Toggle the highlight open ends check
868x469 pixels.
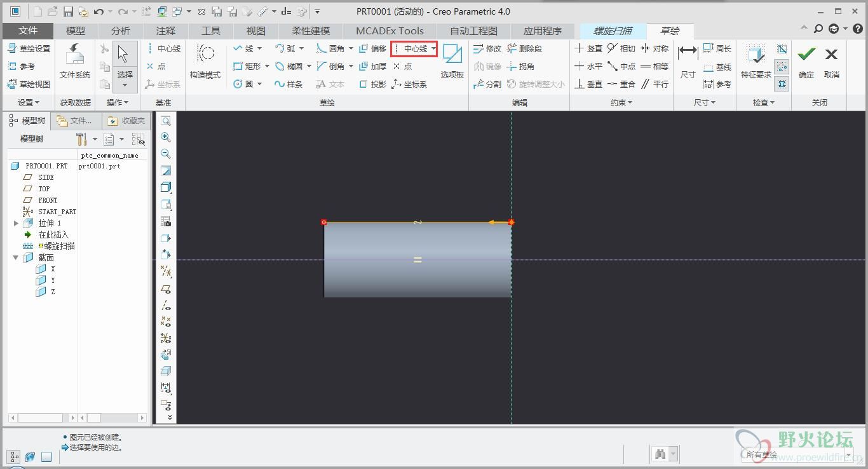point(782,66)
